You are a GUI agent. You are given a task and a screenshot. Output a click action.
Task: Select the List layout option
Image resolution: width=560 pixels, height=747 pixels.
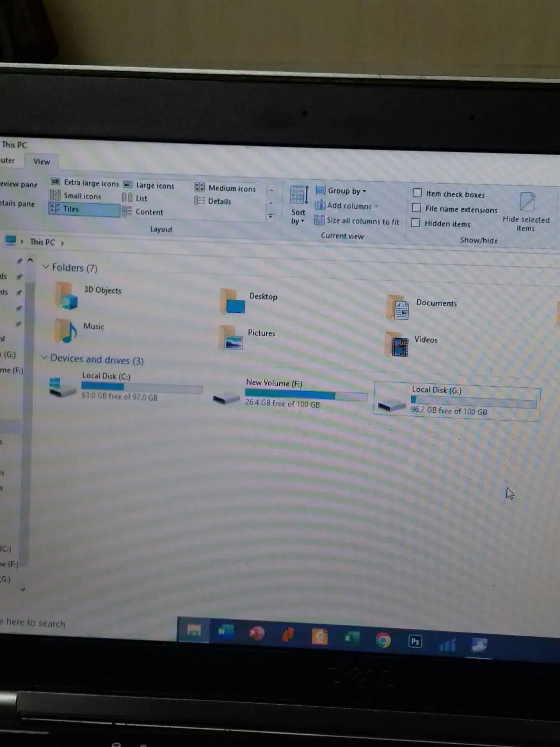[x=135, y=198]
